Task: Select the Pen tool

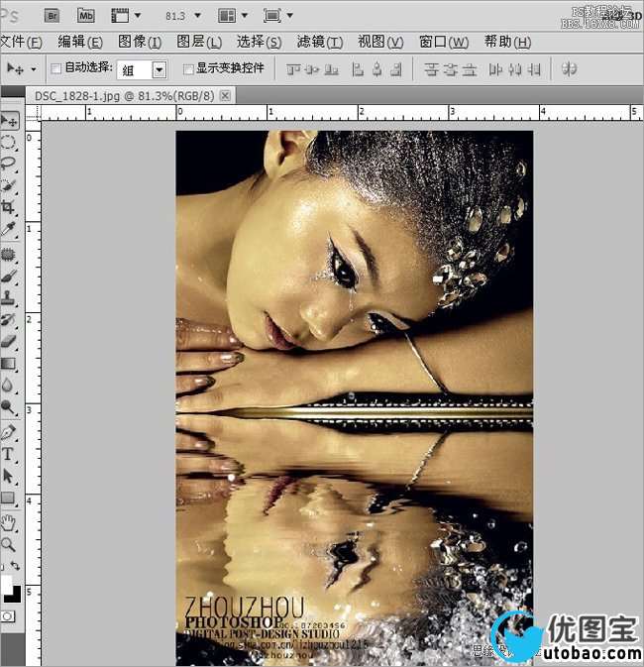Action: [x=9, y=432]
